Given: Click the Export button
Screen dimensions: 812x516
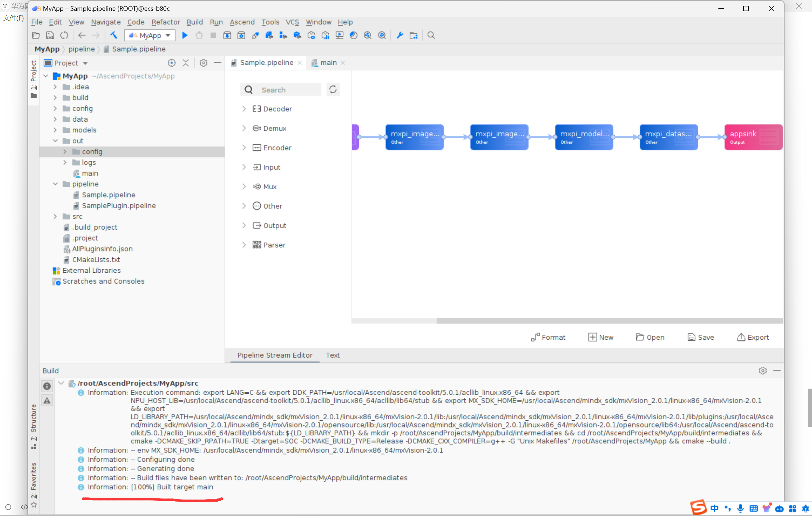Looking at the screenshot, I should click(753, 337).
